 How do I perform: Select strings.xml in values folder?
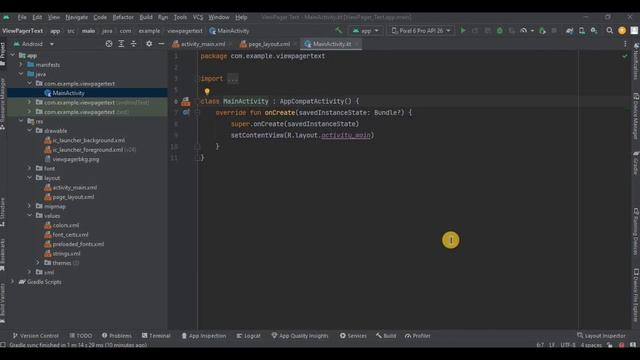(66, 253)
